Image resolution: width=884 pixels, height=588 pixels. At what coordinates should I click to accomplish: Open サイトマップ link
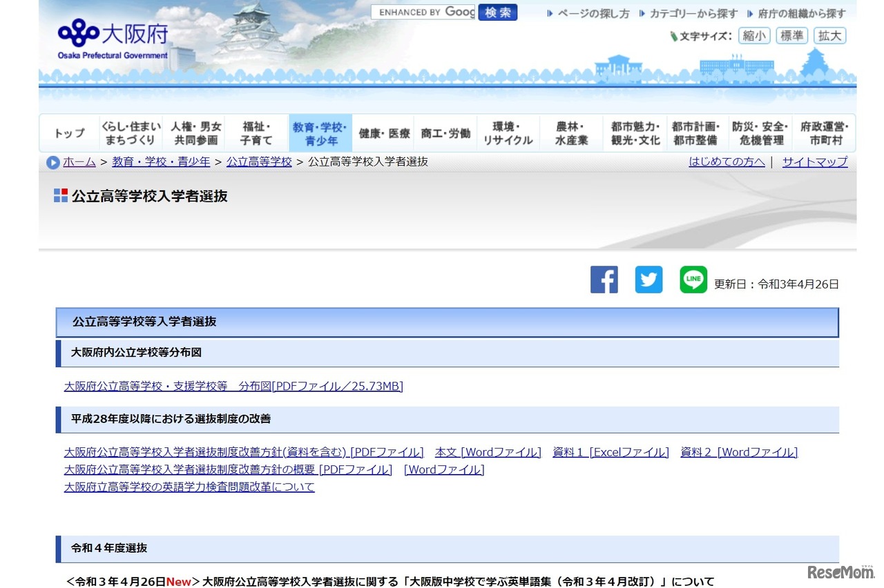(815, 162)
